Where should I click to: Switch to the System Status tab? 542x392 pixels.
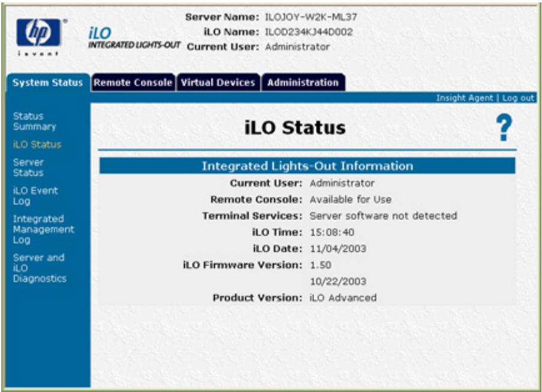coord(48,83)
